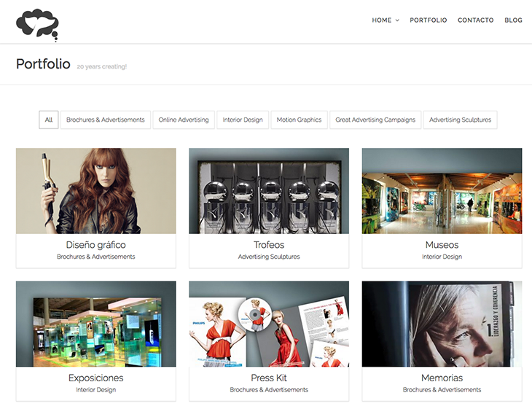The width and height of the screenshot is (532, 409).
Task: Open the Exposiciones glass display image
Action: (x=95, y=324)
